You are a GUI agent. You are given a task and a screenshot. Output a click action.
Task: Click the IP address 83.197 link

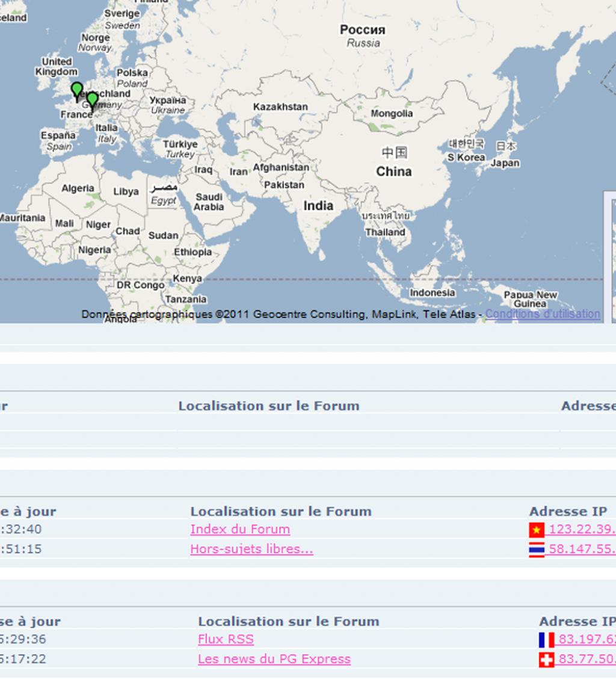[587, 639]
